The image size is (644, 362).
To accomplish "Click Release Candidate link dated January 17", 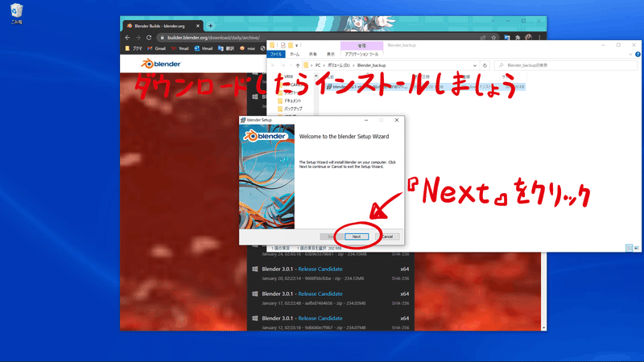I will tap(320, 294).
